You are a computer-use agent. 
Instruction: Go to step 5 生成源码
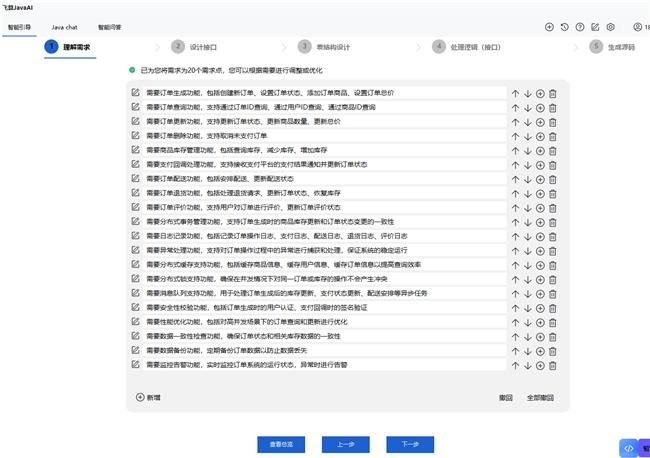(612, 47)
